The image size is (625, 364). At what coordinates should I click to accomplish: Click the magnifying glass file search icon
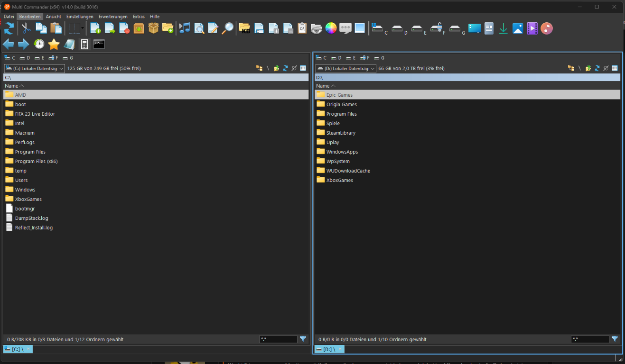[x=228, y=28]
